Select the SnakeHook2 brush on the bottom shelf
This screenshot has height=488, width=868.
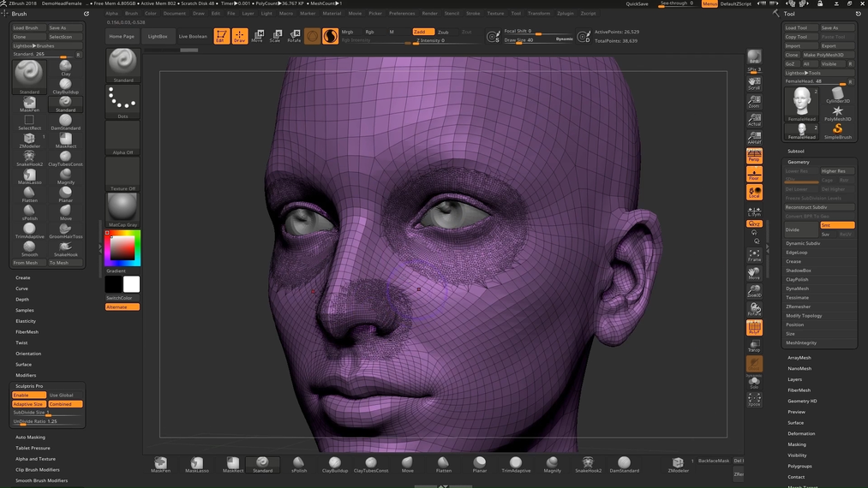point(588,464)
